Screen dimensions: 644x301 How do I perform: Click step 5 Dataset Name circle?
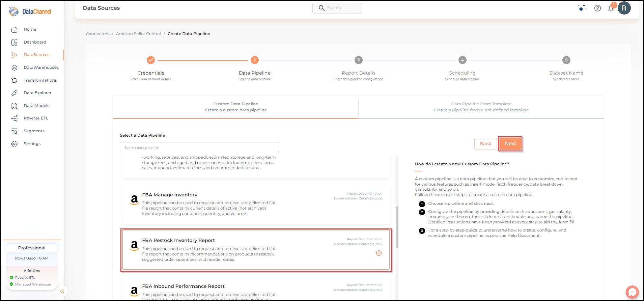pyautogui.click(x=566, y=60)
